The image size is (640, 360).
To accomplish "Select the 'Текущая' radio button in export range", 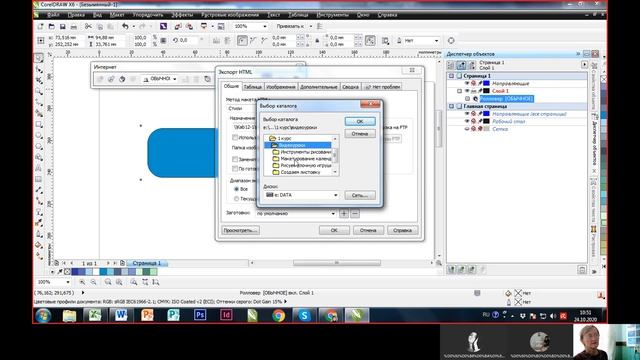I will (236, 199).
